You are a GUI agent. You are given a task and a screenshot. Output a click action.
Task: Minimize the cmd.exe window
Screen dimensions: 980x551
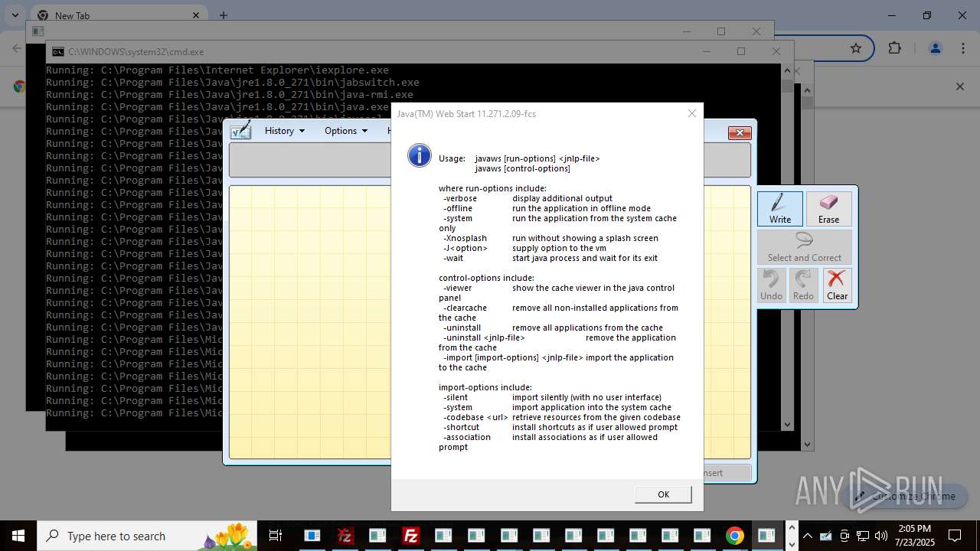(x=705, y=51)
